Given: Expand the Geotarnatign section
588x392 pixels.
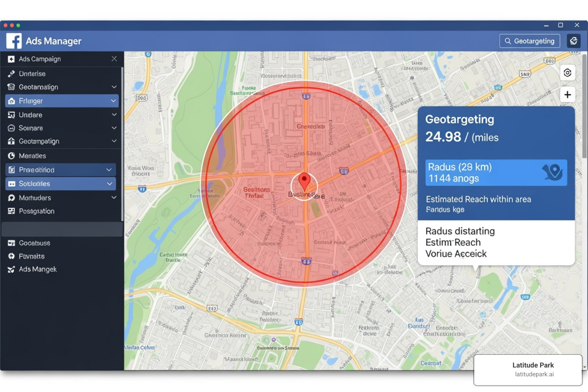Looking at the screenshot, I should click(114, 87).
